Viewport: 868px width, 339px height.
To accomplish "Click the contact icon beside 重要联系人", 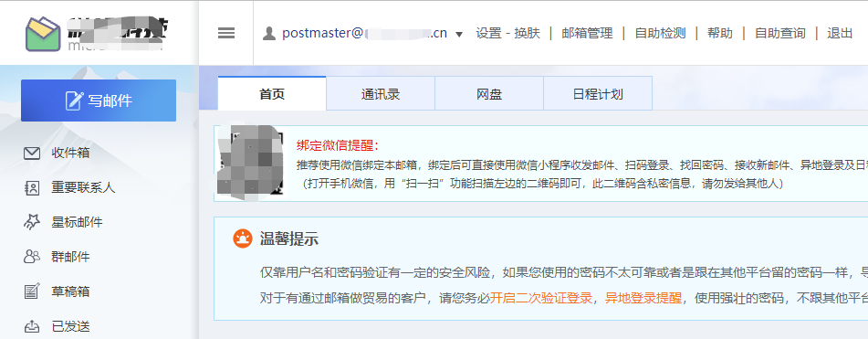I will (x=32, y=188).
